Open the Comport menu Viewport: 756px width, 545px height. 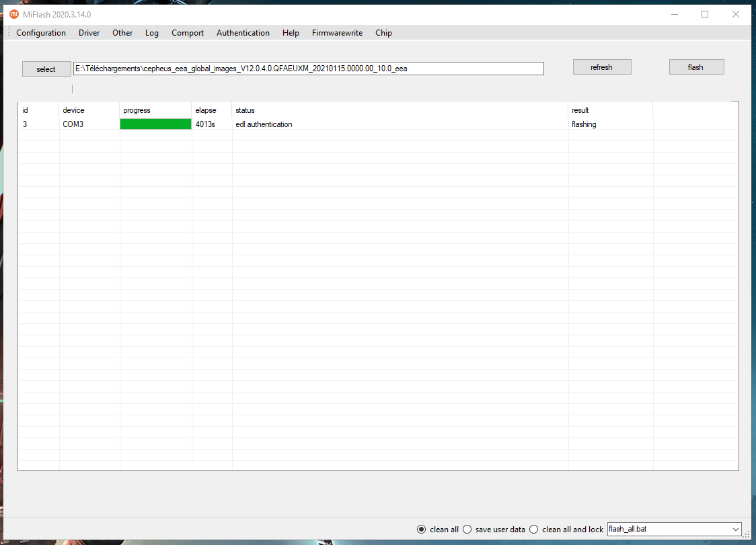pos(188,33)
